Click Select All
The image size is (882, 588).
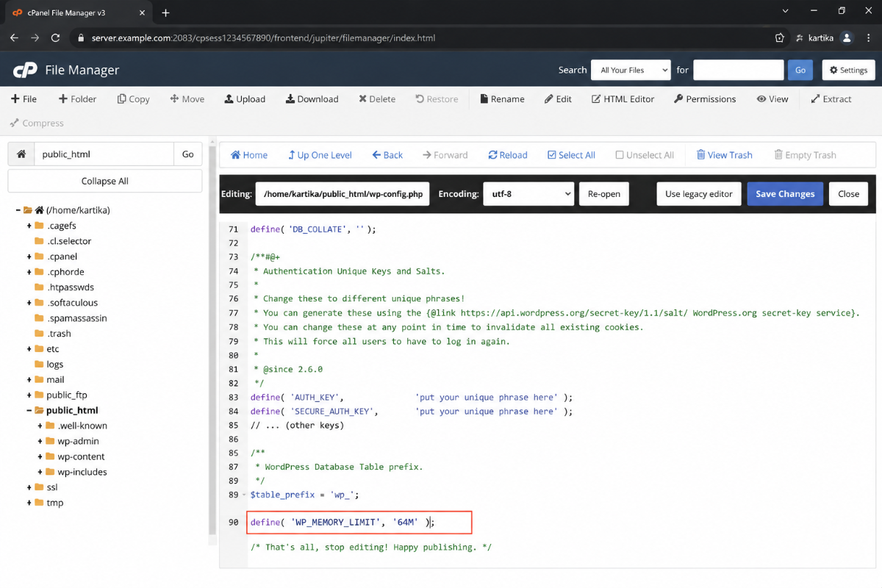pos(571,155)
